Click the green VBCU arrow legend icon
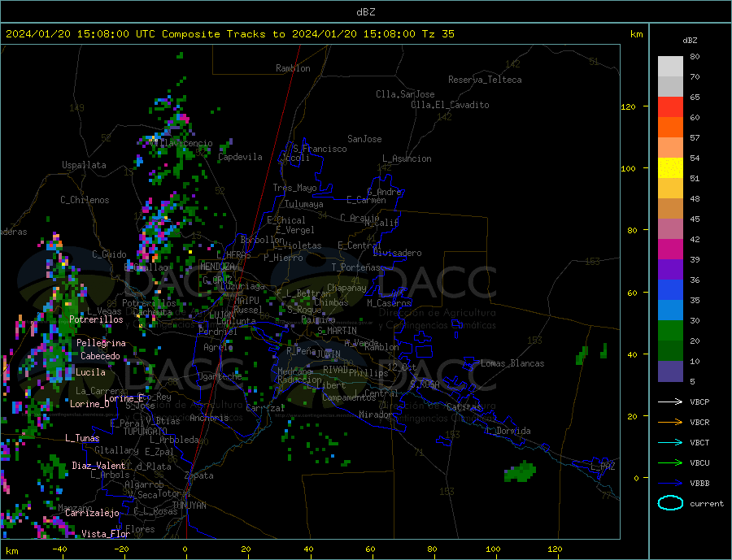This screenshot has width=732, height=560. pos(670,463)
